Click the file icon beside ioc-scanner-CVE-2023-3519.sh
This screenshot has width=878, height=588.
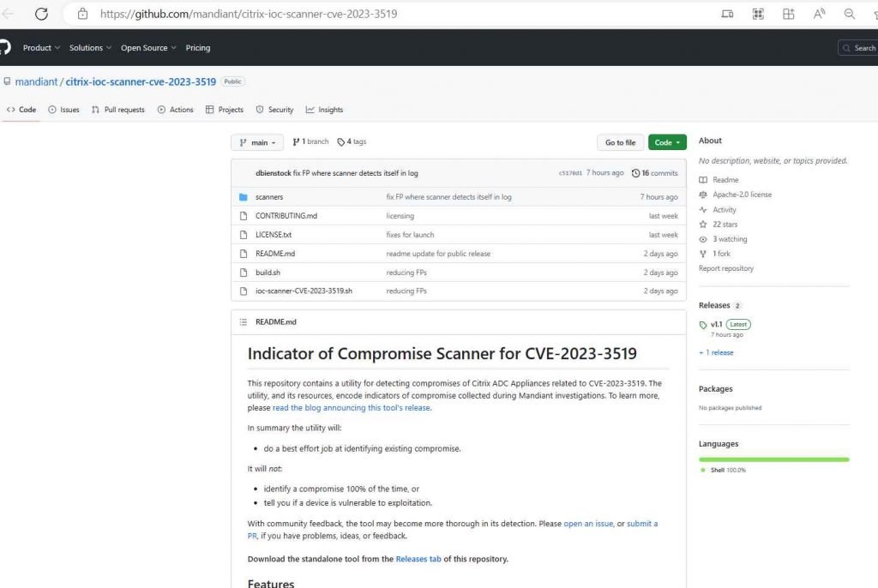click(x=243, y=291)
